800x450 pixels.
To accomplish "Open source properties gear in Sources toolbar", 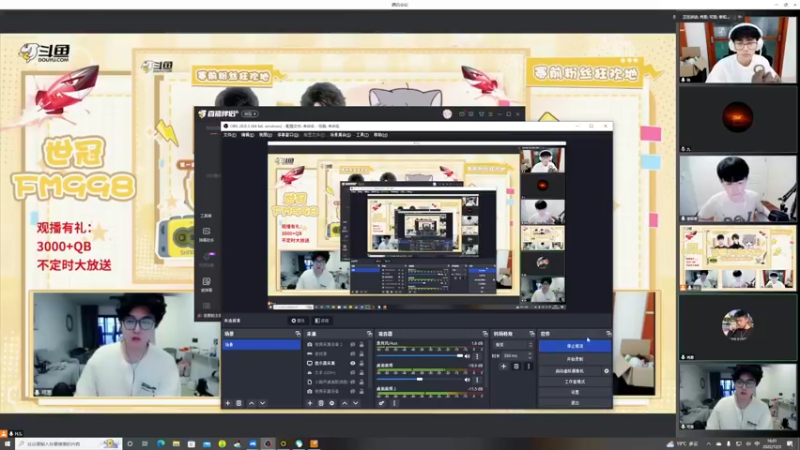I will 332,403.
